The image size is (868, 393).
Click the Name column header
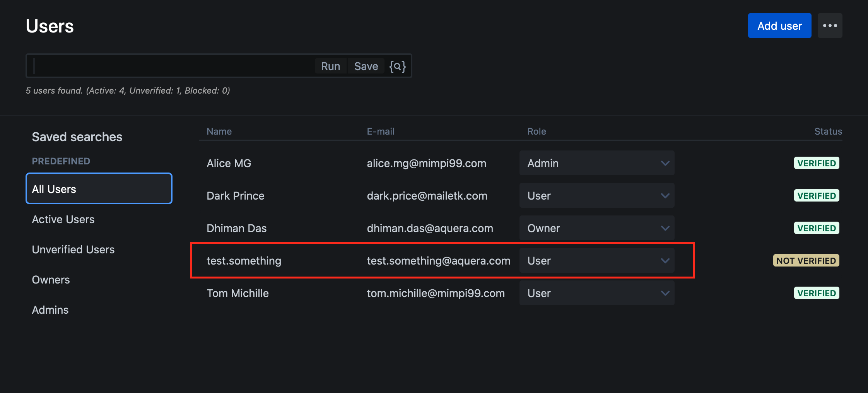point(219,131)
